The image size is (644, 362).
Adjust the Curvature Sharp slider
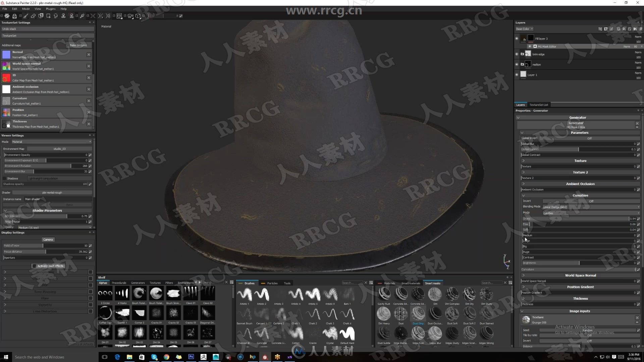click(x=579, y=219)
